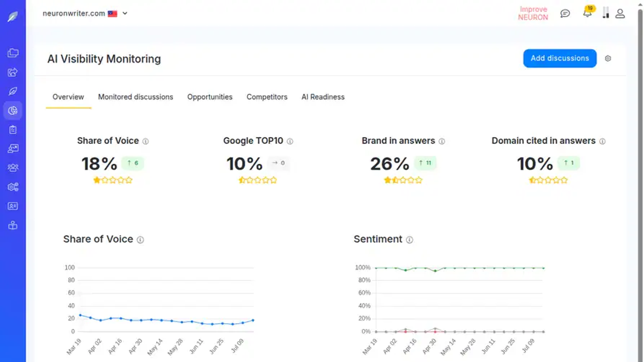Screen dimensions: 644x362
Task: Click the star rating under Brand in answers
Action: coord(403,180)
